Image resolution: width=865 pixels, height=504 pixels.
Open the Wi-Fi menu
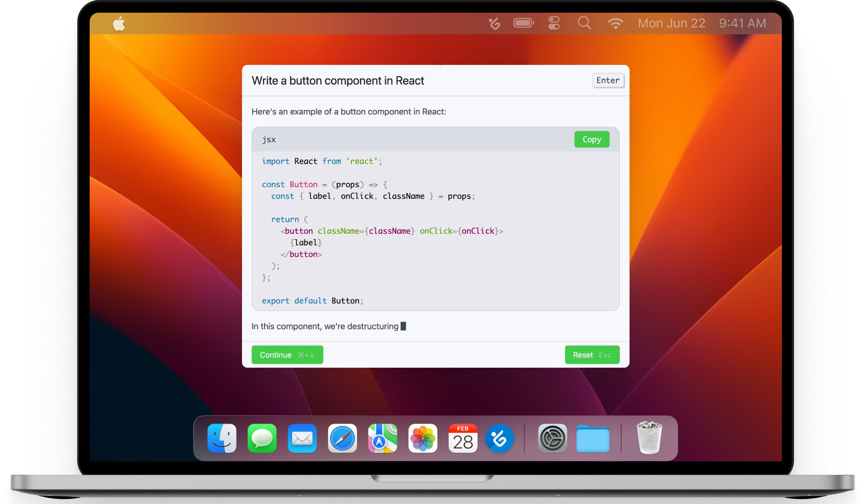point(615,23)
